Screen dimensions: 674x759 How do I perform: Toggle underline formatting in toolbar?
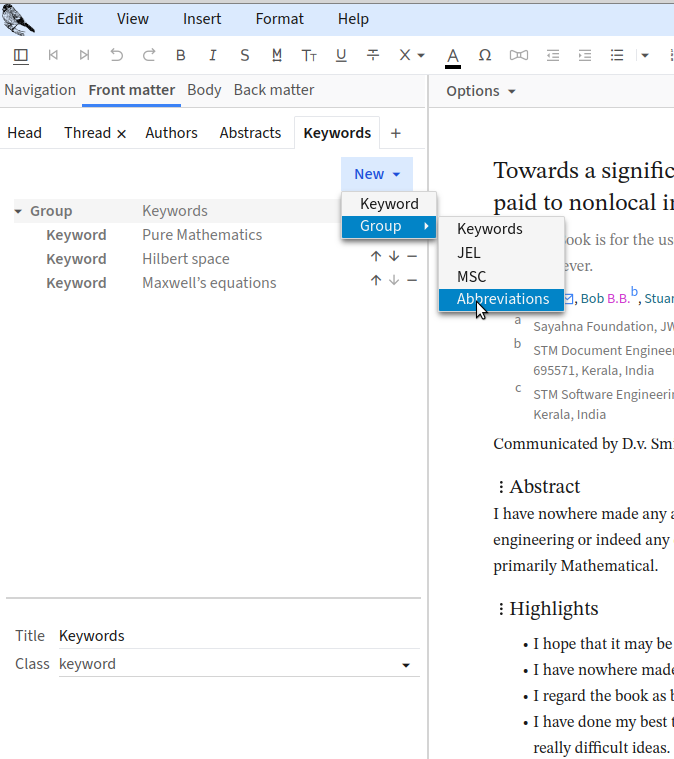pos(341,55)
